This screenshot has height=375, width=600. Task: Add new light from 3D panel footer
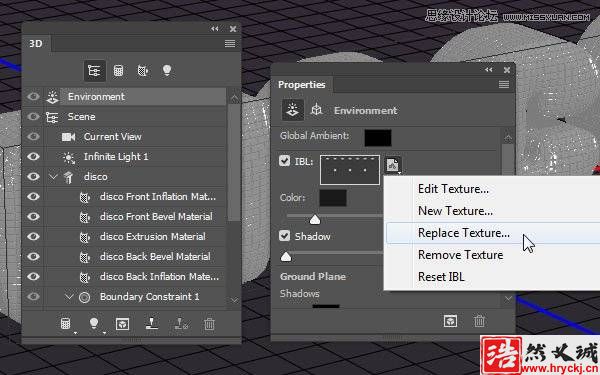94,324
